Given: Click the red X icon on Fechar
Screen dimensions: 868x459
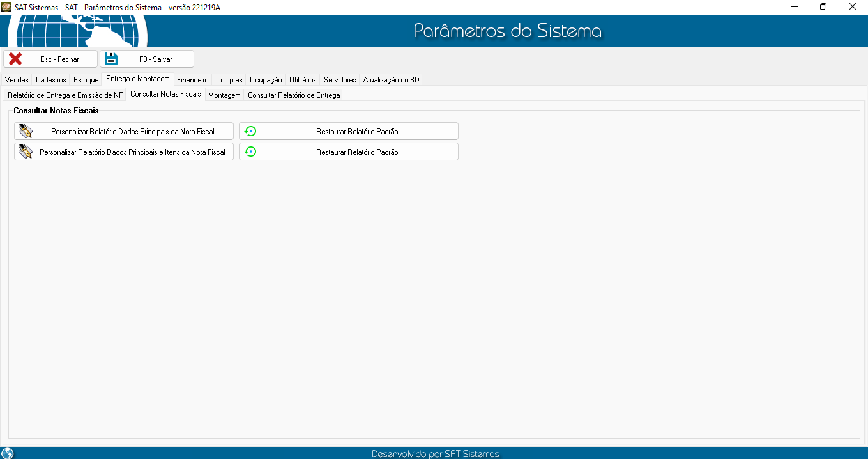Looking at the screenshot, I should coord(15,59).
